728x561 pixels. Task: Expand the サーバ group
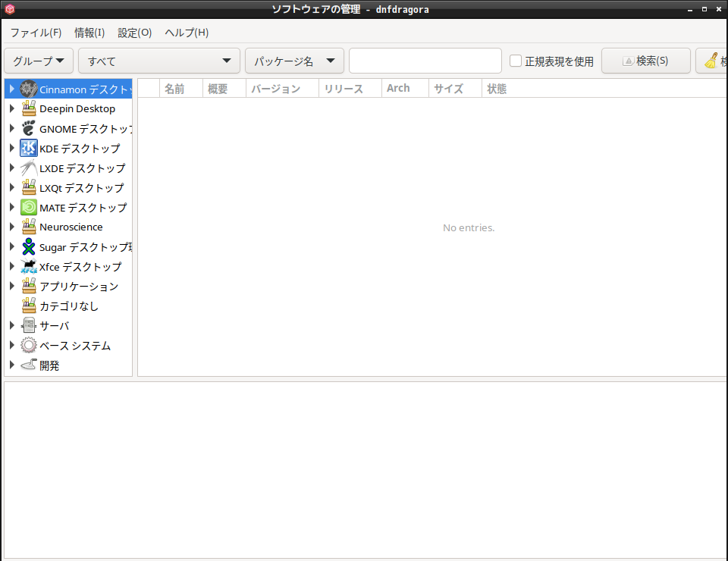point(12,325)
